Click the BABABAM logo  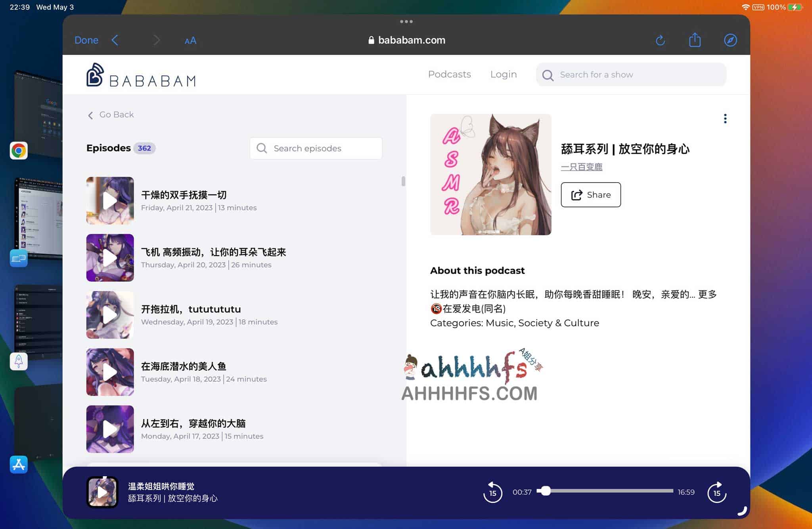point(141,75)
